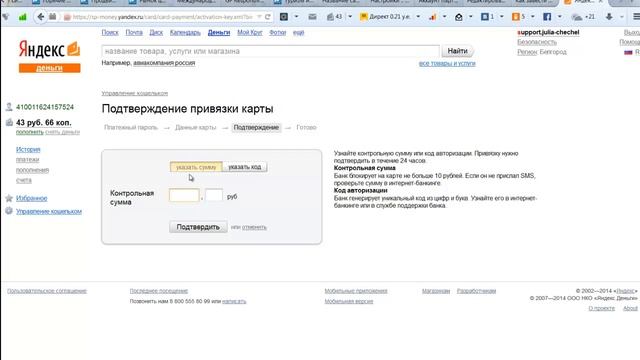Open the Диск service link
640x360 pixels.
point(156,33)
